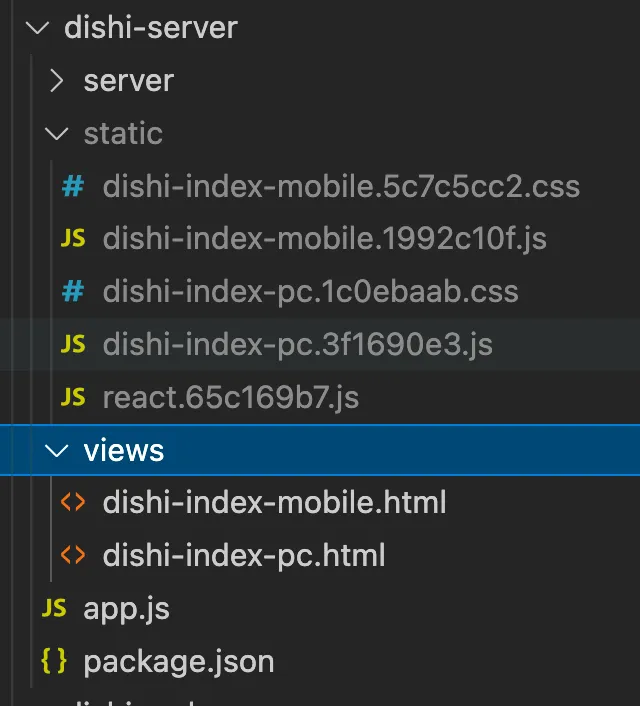The height and width of the screenshot is (706, 640).
Task: Click the braces icon beside package.json
Action: coord(53,661)
